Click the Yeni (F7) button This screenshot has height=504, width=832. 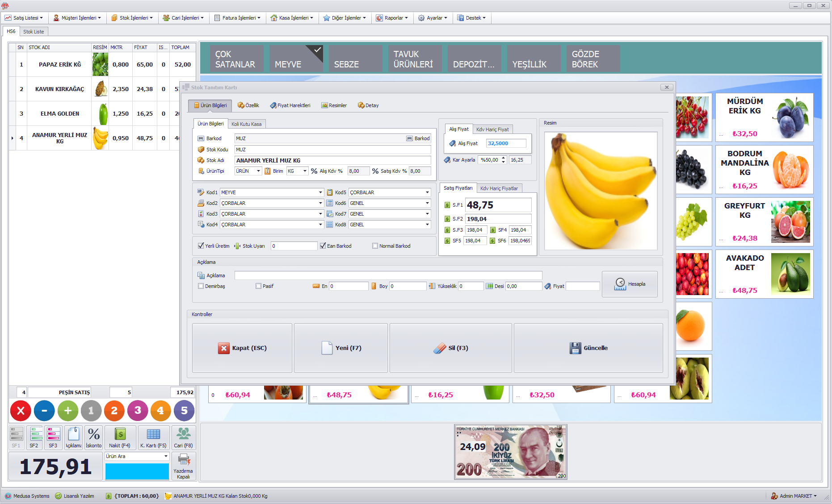click(x=341, y=348)
